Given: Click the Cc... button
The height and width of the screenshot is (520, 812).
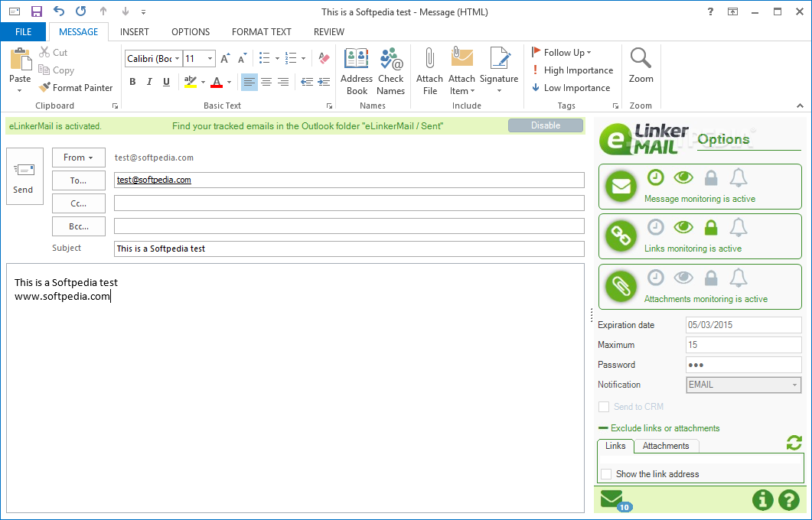Looking at the screenshot, I should click(79, 203).
